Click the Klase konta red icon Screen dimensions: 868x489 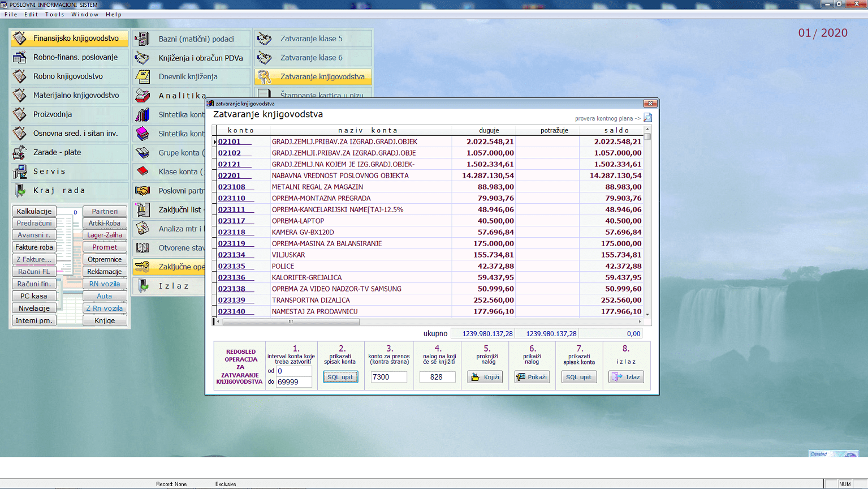pos(142,171)
